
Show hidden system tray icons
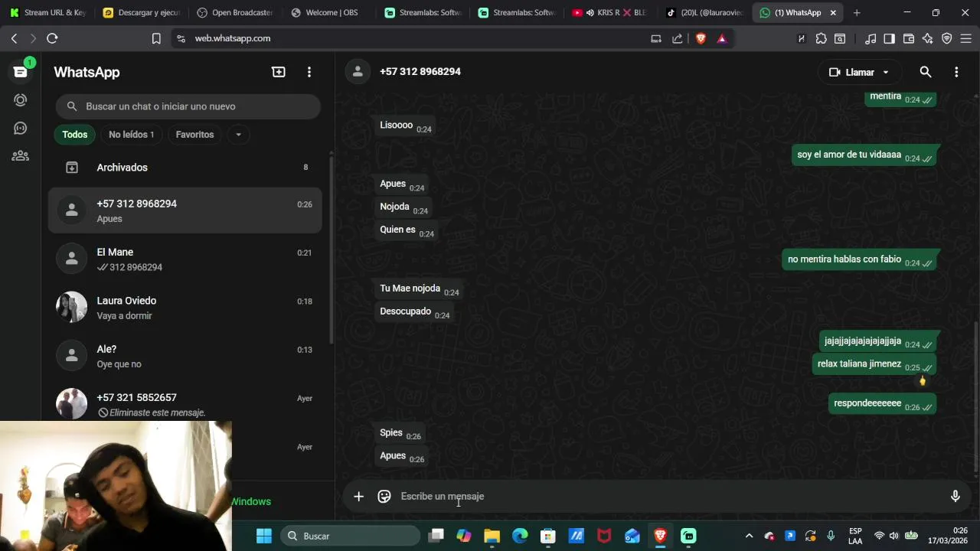point(749,536)
